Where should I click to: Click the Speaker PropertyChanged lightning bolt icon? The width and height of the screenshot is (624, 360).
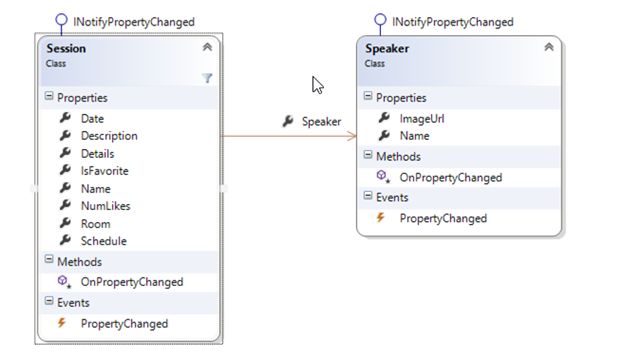tap(380, 217)
